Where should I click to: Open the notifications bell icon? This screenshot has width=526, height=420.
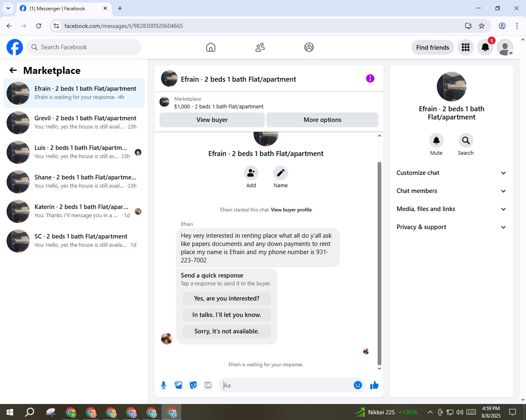point(485,47)
